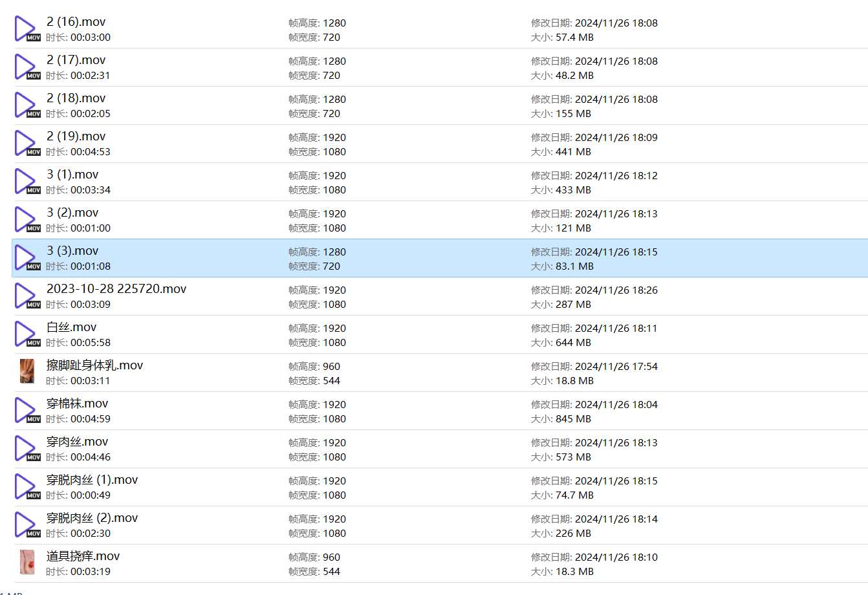Image resolution: width=868 pixels, height=595 pixels.
Task: Click the 441 MB file size entry
Action: pos(573,152)
